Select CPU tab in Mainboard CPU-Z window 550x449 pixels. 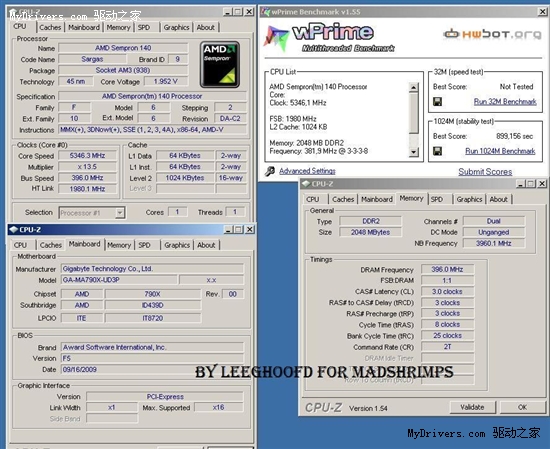click(20, 245)
